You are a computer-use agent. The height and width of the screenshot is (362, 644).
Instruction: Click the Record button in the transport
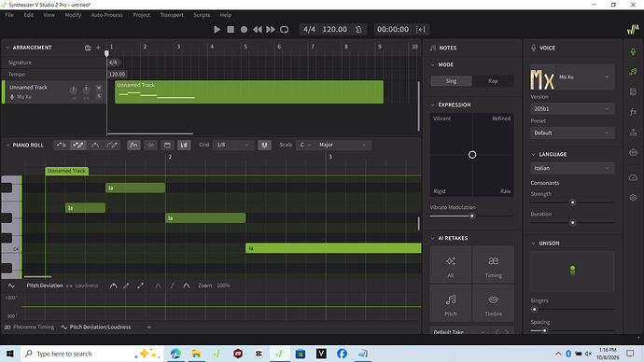[x=244, y=29]
